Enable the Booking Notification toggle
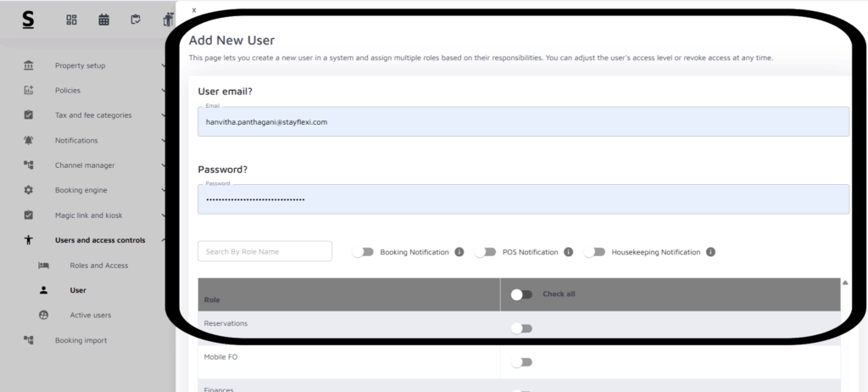This screenshot has height=392, width=868. click(363, 252)
